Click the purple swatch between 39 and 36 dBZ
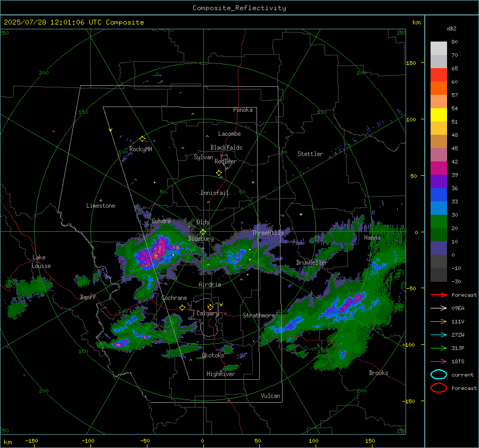479x448 pixels. 439,182
